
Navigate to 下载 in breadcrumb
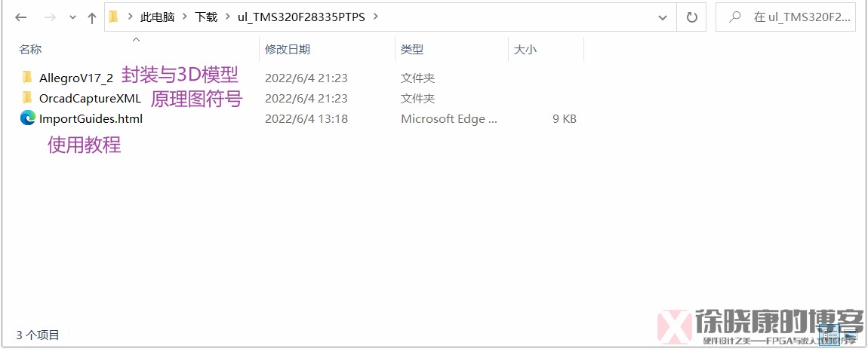pyautogui.click(x=206, y=17)
